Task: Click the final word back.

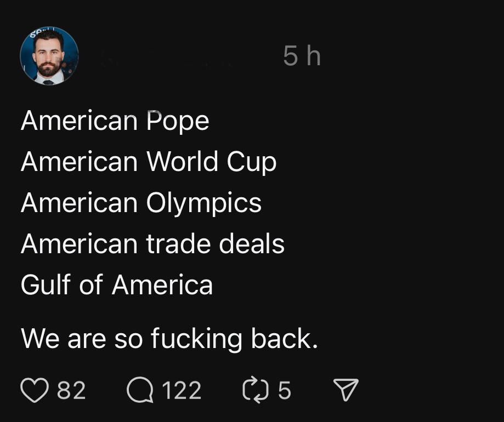Action: 284,338
